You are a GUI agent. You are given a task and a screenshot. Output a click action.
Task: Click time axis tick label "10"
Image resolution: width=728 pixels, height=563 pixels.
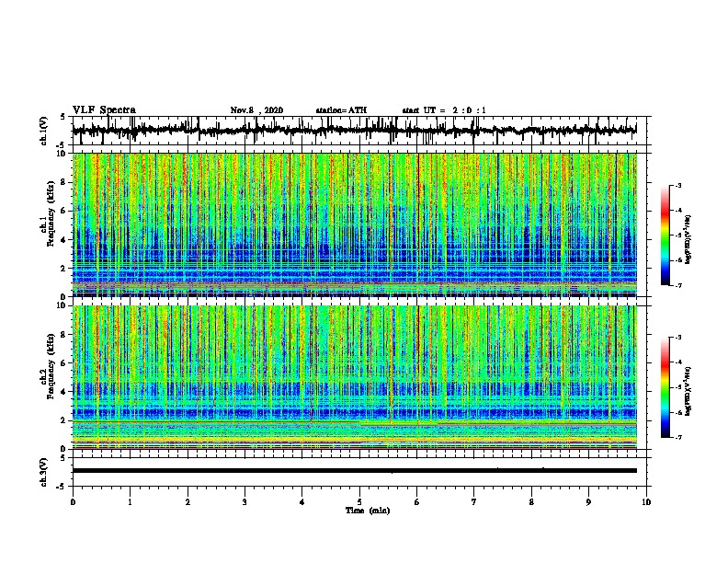646,502
